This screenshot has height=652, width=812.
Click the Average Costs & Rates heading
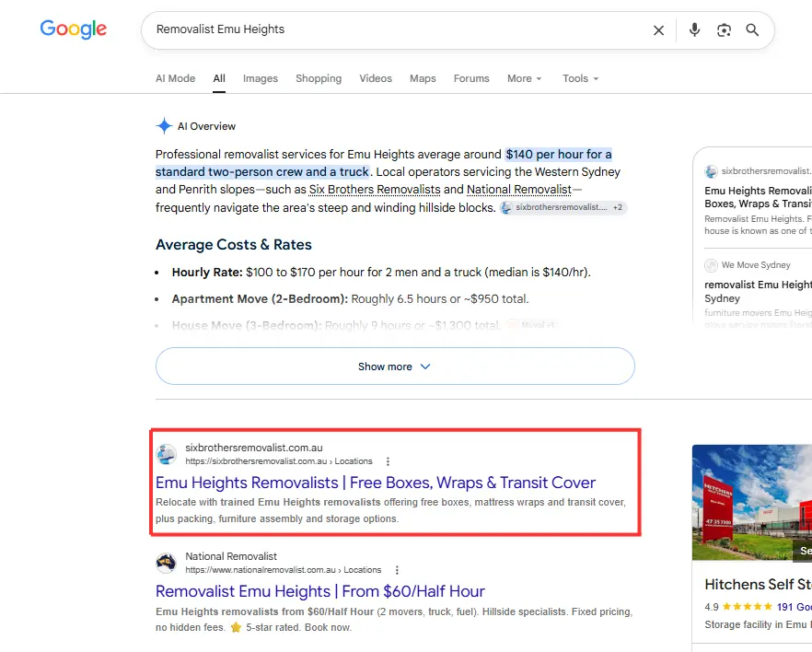[x=234, y=244]
